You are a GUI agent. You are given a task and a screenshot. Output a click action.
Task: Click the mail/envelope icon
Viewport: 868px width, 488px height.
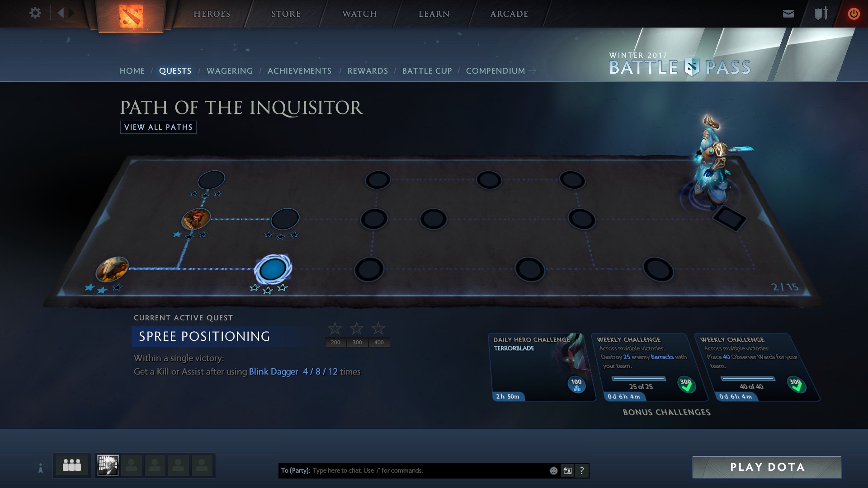pos(789,14)
